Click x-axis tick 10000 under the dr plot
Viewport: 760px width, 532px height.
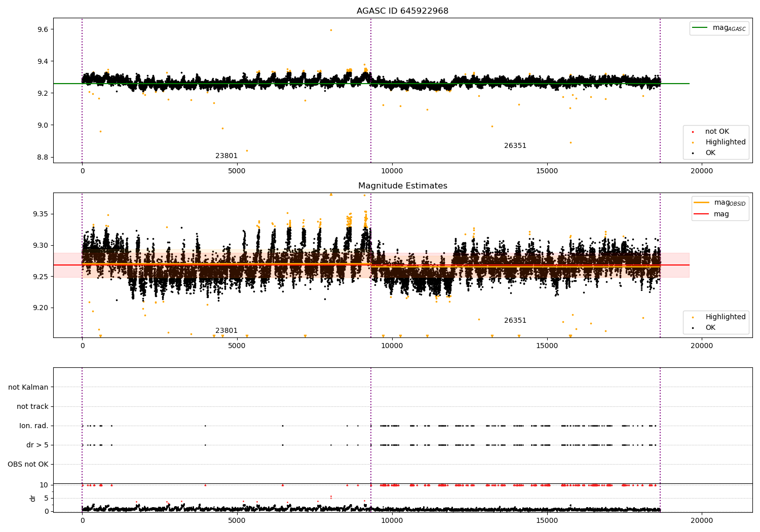click(392, 521)
